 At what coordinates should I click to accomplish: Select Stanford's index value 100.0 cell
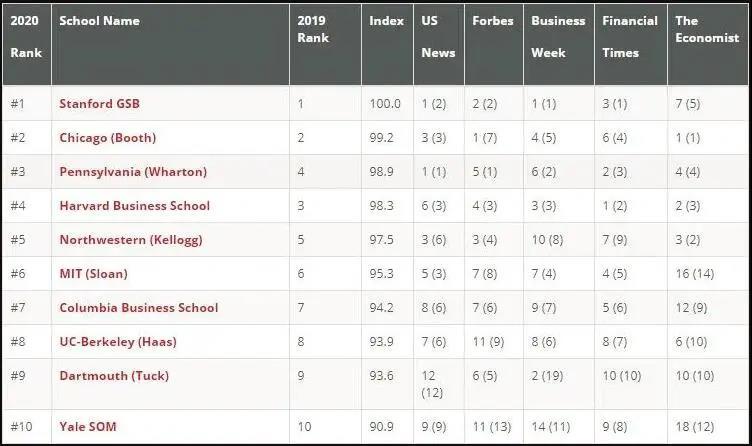[385, 103]
